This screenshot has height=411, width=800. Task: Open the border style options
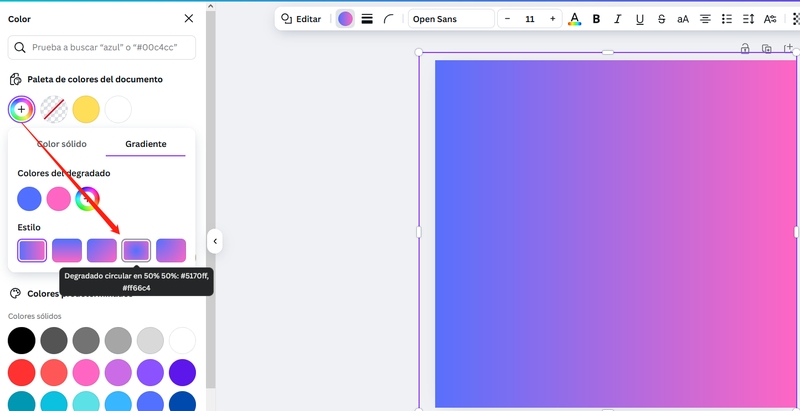point(367,19)
